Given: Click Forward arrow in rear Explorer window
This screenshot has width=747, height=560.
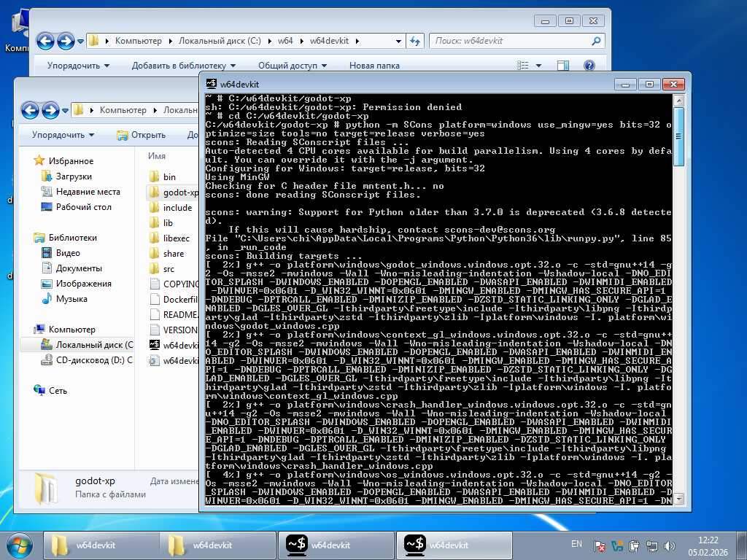Looking at the screenshot, I should pos(66,41).
